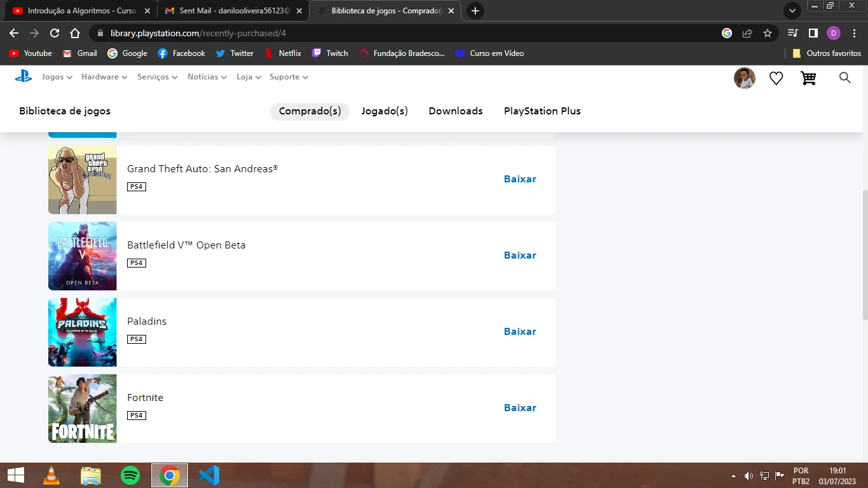Open Twitter bookmark
868x488 pixels.
coord(234,53)
